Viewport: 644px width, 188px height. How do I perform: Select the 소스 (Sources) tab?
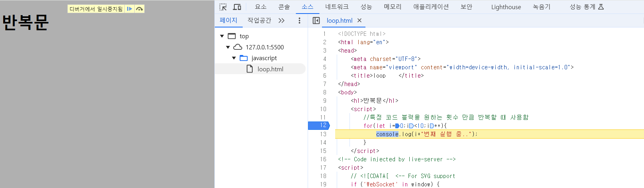click(x=307, y=7)
